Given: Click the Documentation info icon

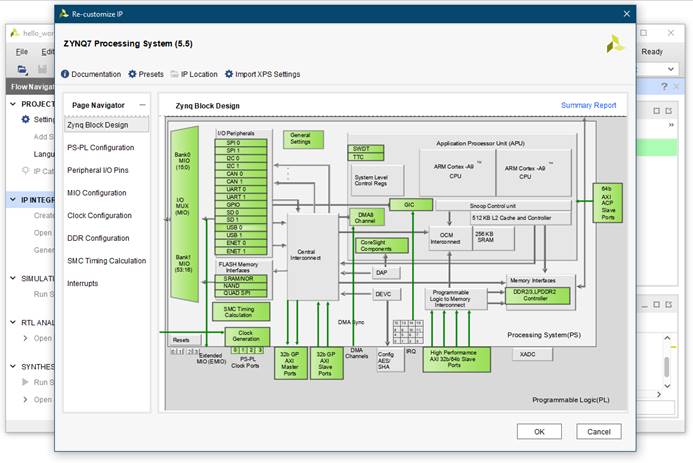Looking at the screenshot, I should point(66,74).
